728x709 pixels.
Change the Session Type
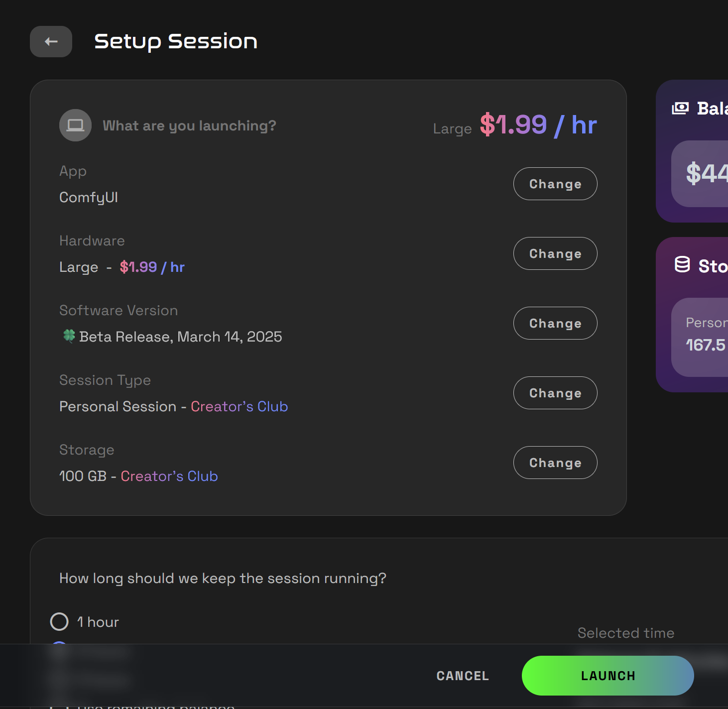555,393
